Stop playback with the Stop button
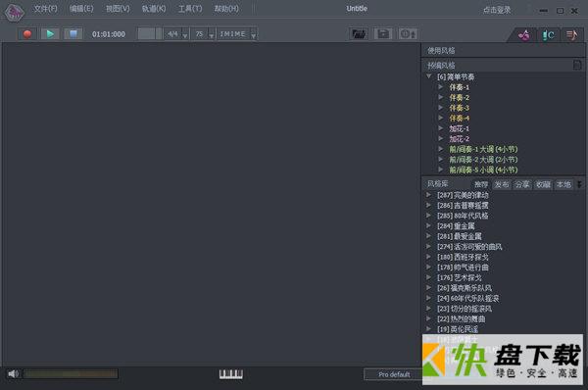 pos(73,34)
